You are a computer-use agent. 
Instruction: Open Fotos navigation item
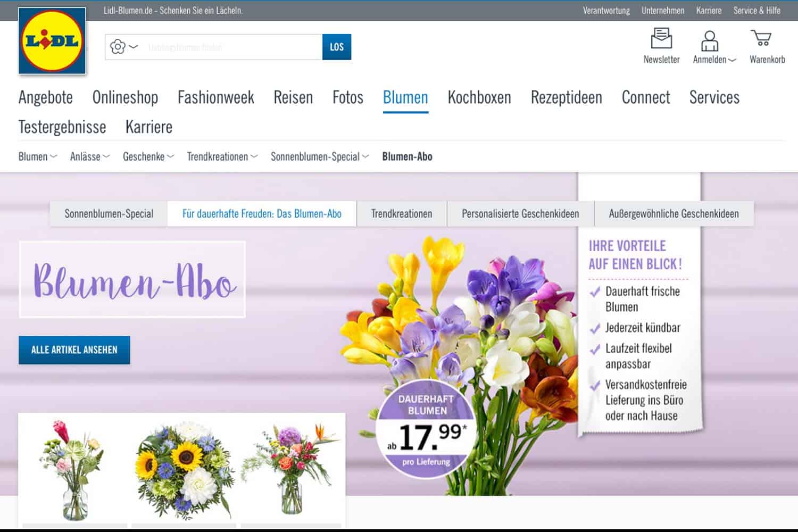pyautogui.click(x=348, y=97)
